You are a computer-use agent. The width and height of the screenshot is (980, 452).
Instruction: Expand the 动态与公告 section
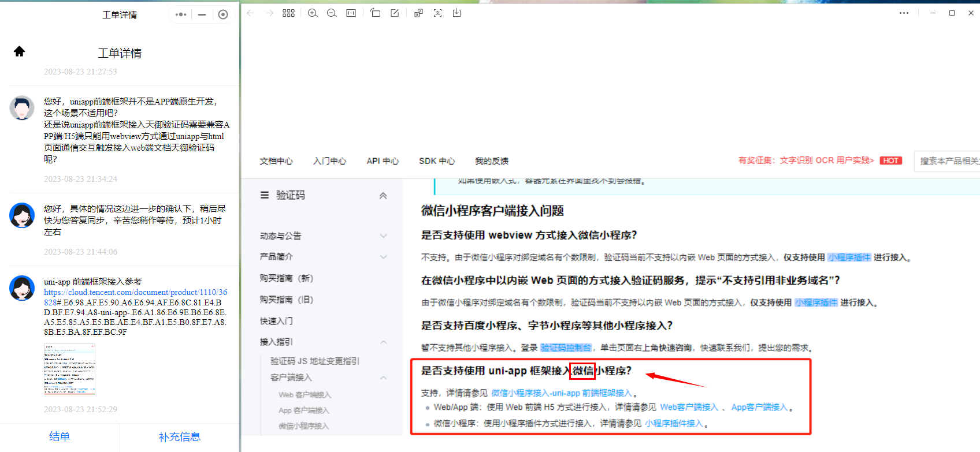pyautogui.click(x=383, y=236)
